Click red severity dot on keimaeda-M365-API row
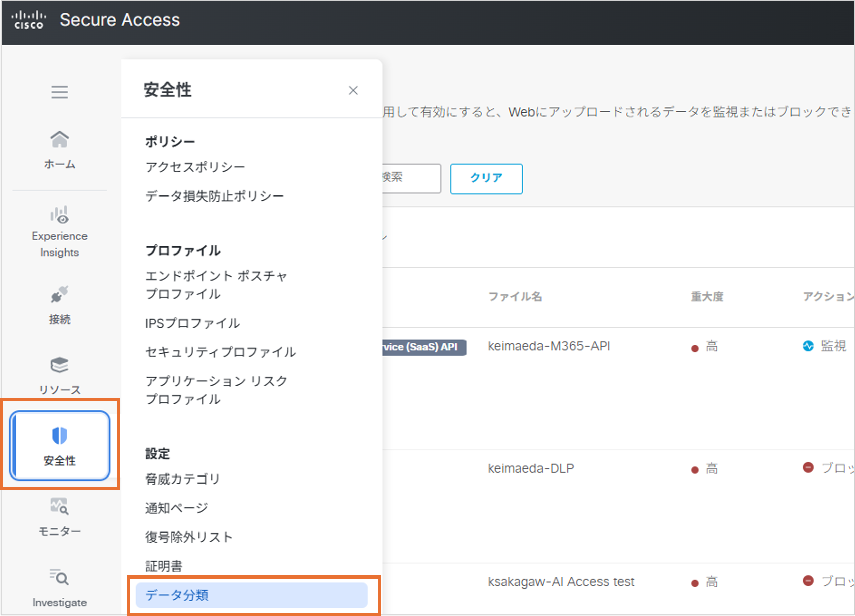Screen dimensions: 855x616 [x=695, y=348]
